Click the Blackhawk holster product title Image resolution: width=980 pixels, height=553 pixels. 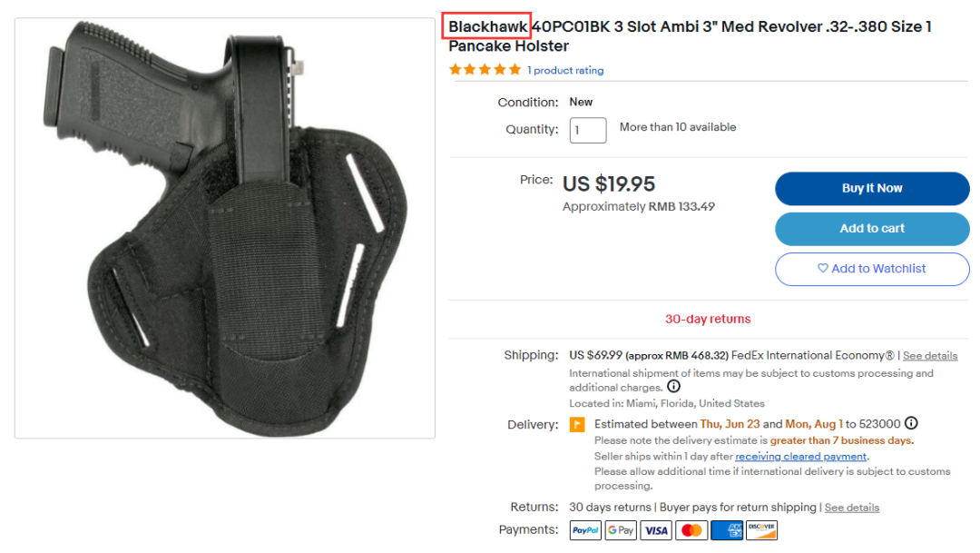690,36
